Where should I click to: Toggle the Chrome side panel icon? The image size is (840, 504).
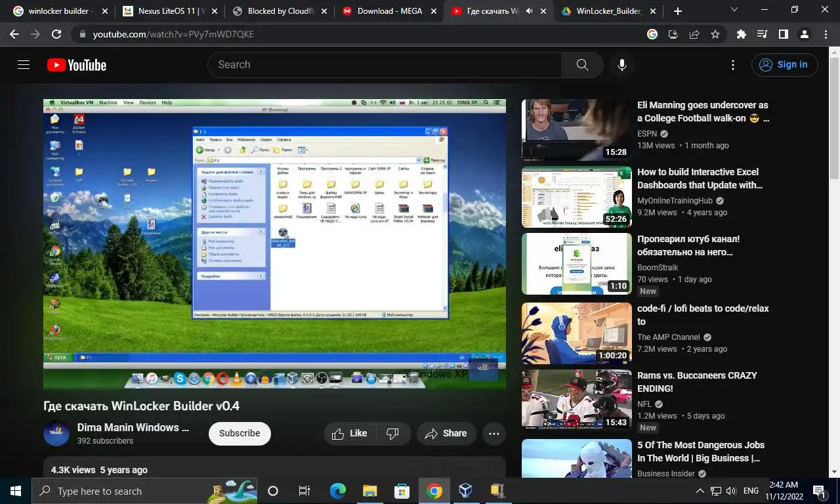(784, 34)
